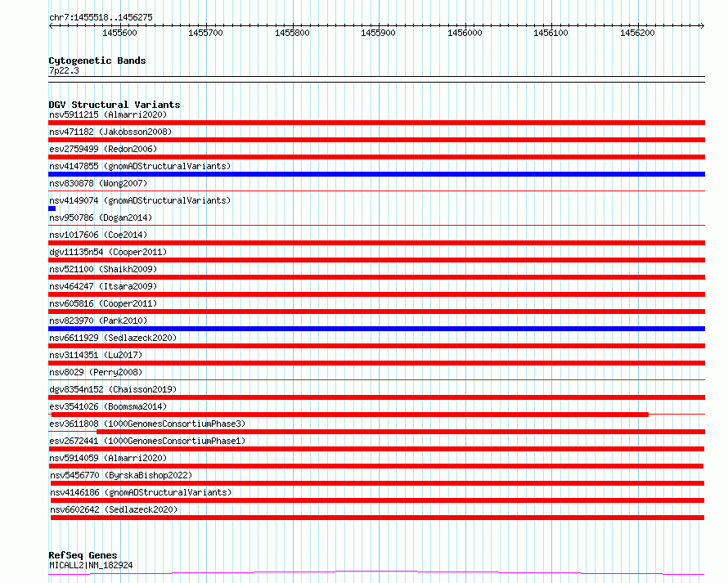Click the 1455600 ruler position label
Image resolution: width=728 pixels, height=583 pixels.
click(x=119, y=33)
